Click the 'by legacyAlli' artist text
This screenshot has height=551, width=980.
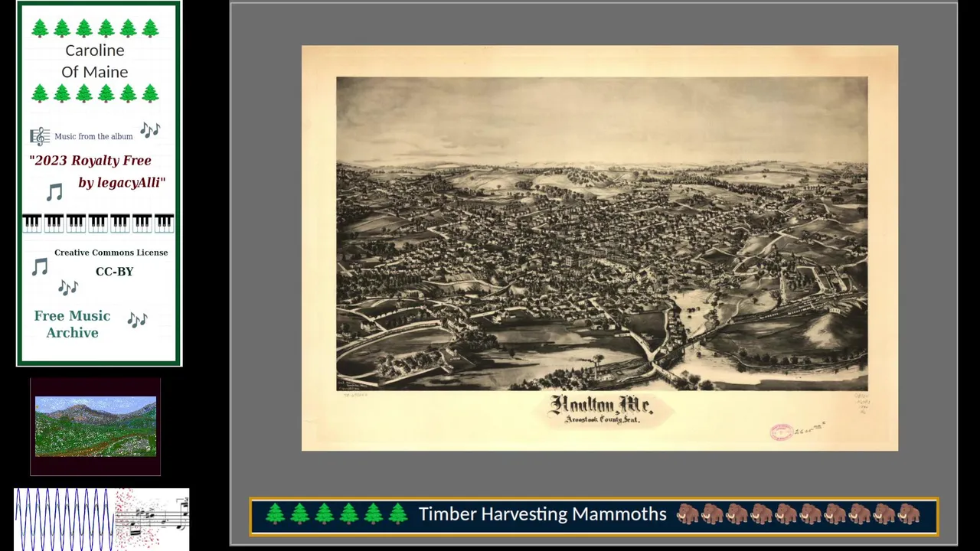coord(122,183)
